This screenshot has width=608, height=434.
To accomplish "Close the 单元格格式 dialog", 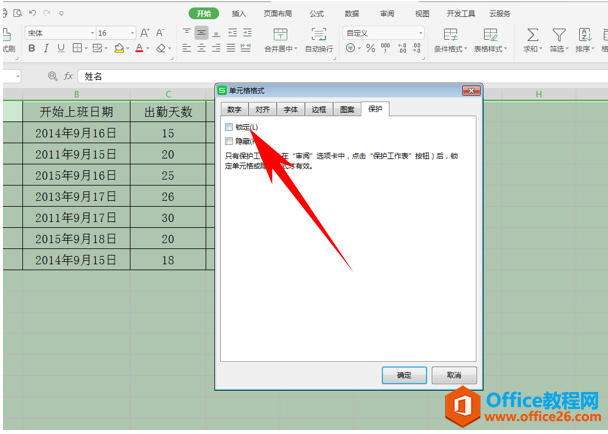I will click(471, 90).
